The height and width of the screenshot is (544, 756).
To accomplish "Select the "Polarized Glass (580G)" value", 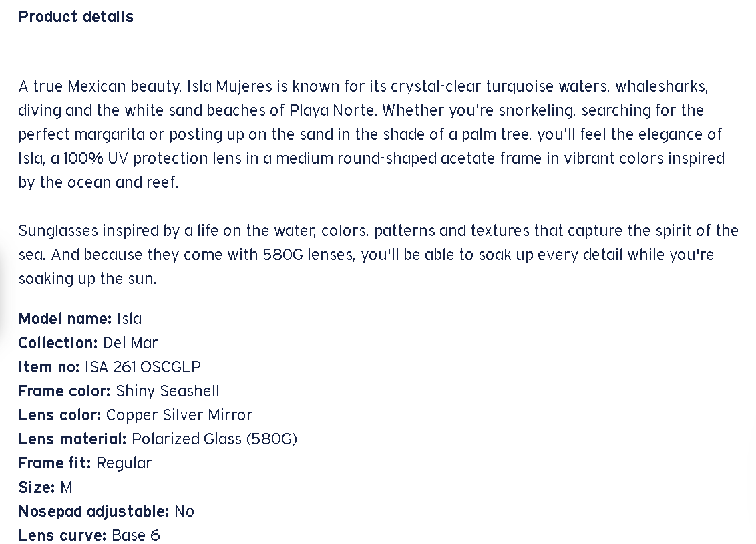I will [x=214, y=439].
